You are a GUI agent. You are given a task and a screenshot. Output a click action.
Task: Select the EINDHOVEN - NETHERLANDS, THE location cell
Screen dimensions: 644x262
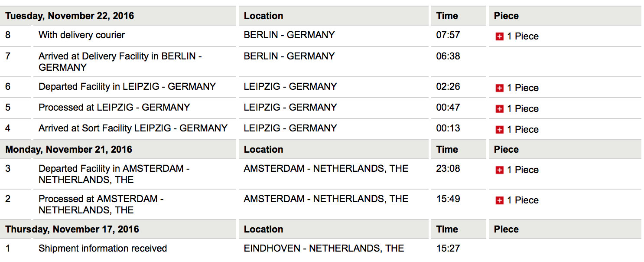[x=324, y=249]
